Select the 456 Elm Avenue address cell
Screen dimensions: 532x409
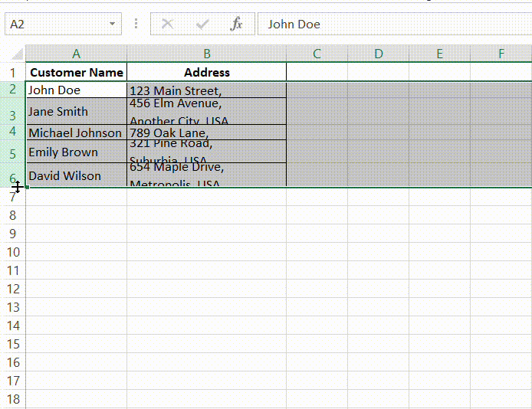tap(207, 111)
